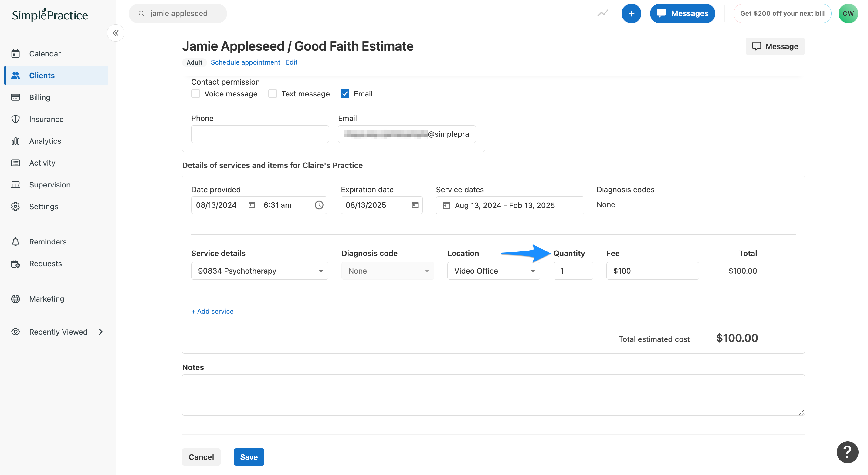The height and width of the screenshot is (475, 868).
Task: Click the search magnifier icon
Action: 141,13
